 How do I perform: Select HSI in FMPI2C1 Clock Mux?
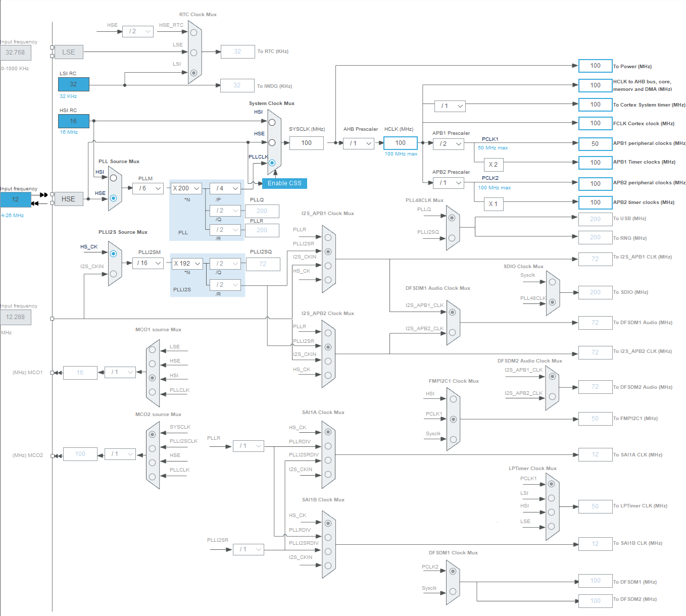(453, 399)
